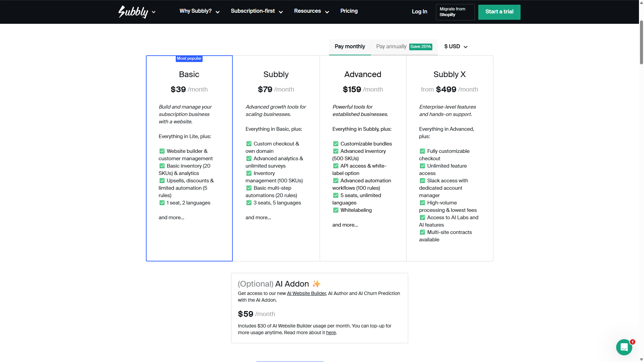Open the Pricing menu item

click(x=349, y=11)
